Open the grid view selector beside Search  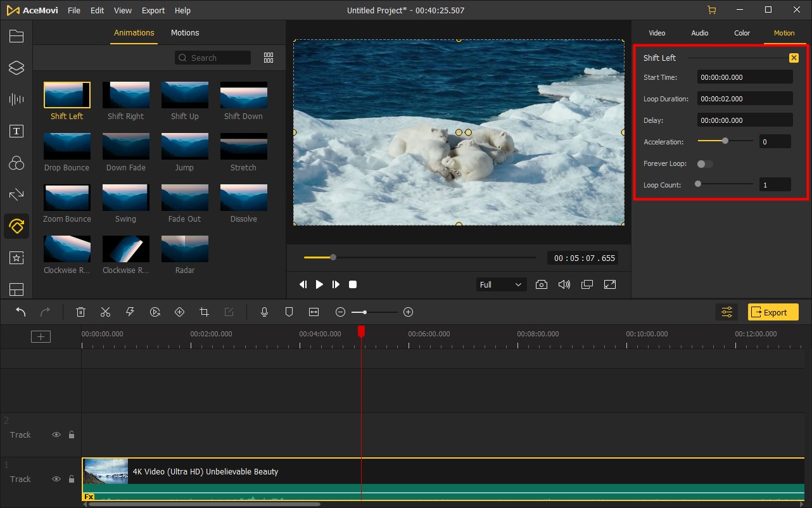pyautogui.click(x=268, y=57)
